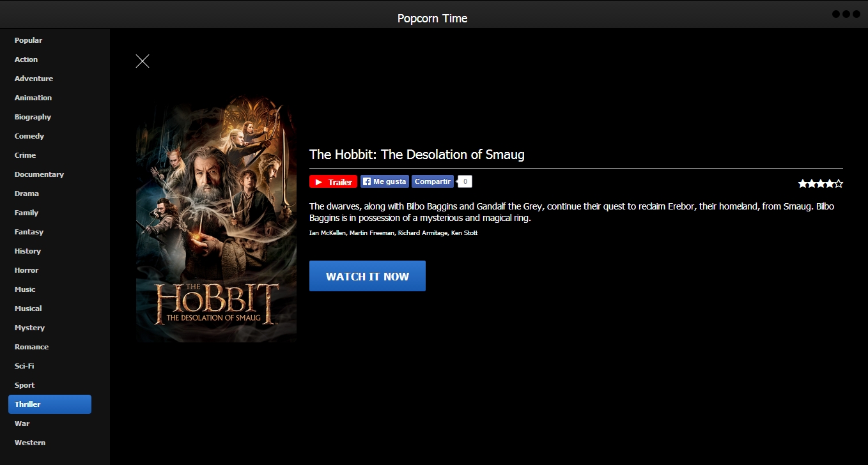Click the Compartir share button
The image size is (868, 465).
tap(432, 181)
